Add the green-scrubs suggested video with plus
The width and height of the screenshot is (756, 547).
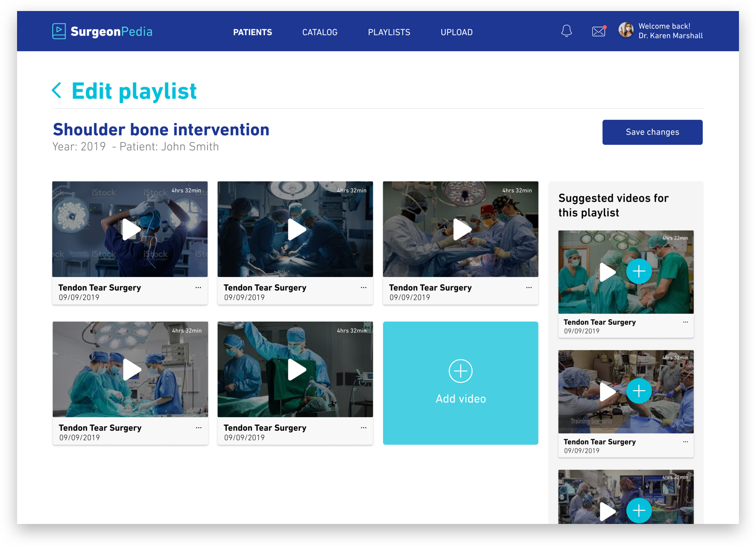[639, 271]
